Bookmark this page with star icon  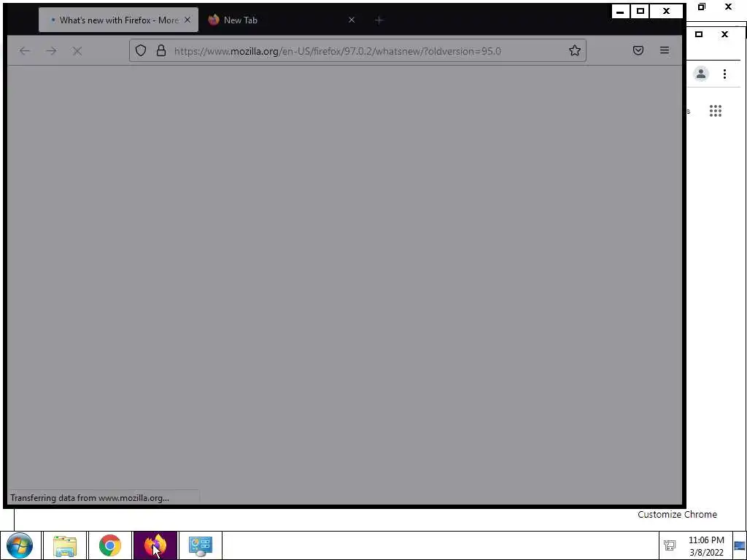[x=575, y=50]
